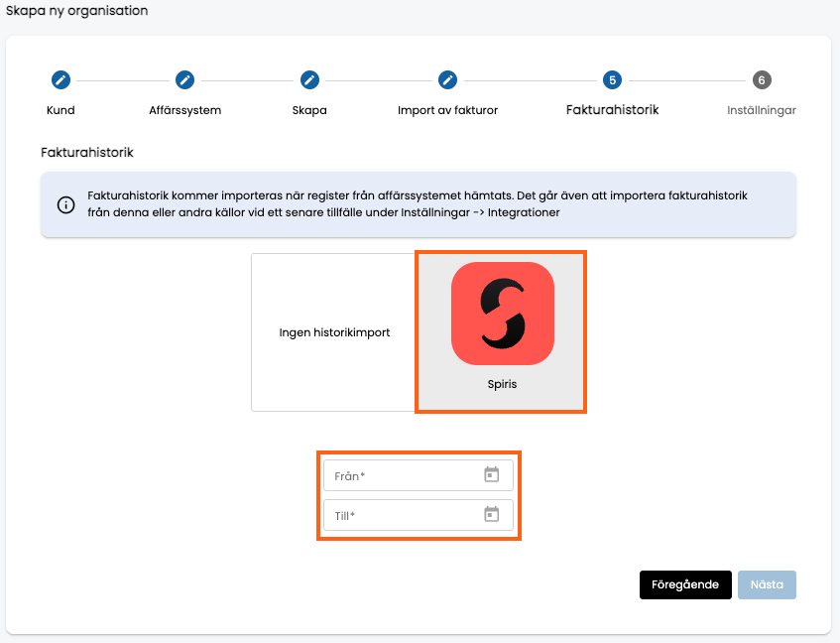Jump to the Kund step label
The width and height of the screenshot is (840, 643).
tap(60, 110)
